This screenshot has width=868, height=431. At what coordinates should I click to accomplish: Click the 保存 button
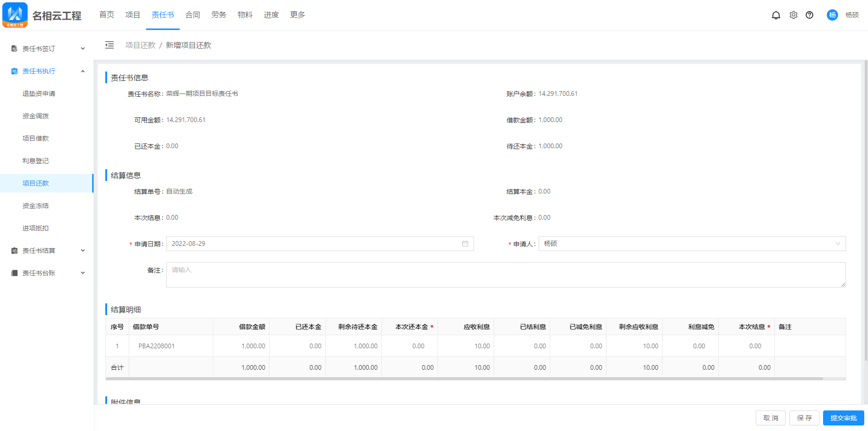click(x=804, y=418)
